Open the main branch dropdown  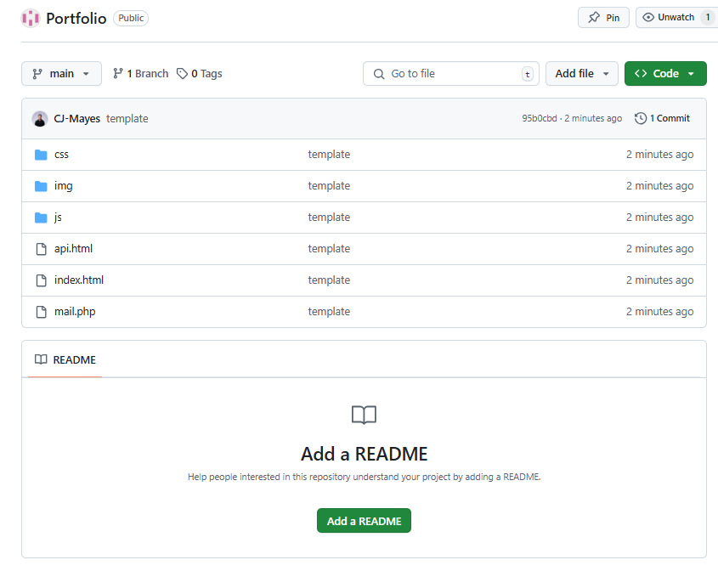click(x=61, y=74)
